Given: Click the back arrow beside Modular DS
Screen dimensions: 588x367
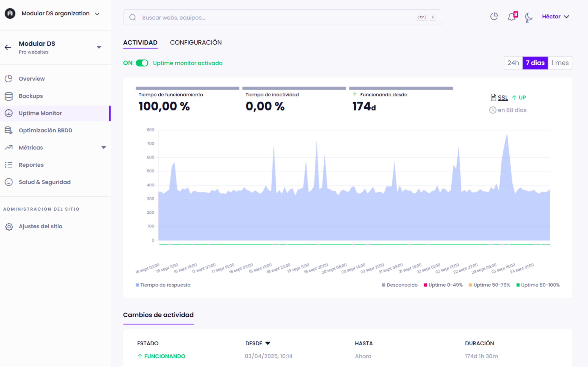Looking at the screenshot, I should pyautogui.click(x=8, y=47).
